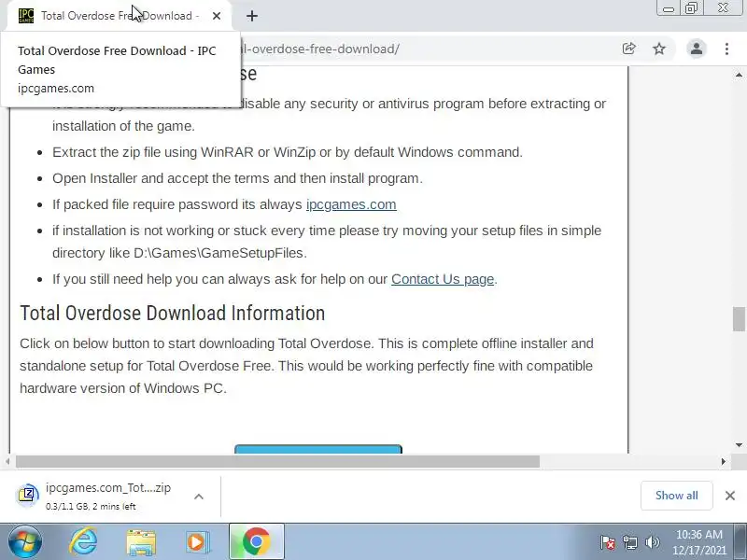Click the Total Overdose Download Information heading
The image size is (747, 560).
tap(173, 314)
